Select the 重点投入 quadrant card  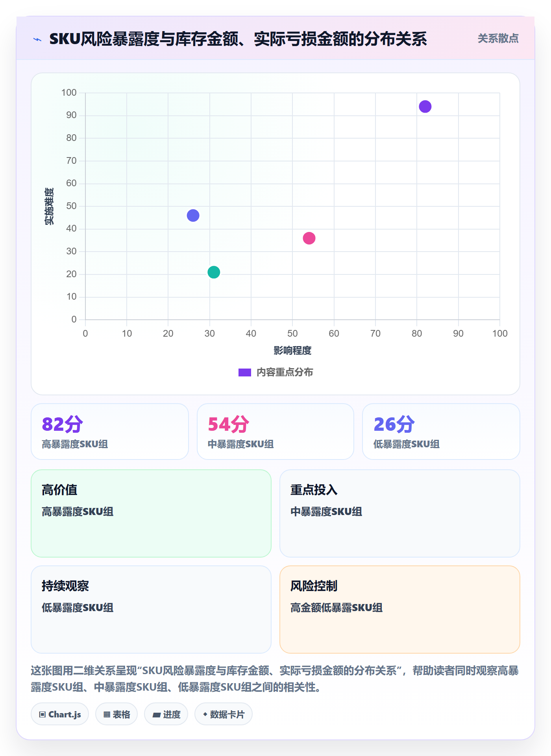click(400, 513)
